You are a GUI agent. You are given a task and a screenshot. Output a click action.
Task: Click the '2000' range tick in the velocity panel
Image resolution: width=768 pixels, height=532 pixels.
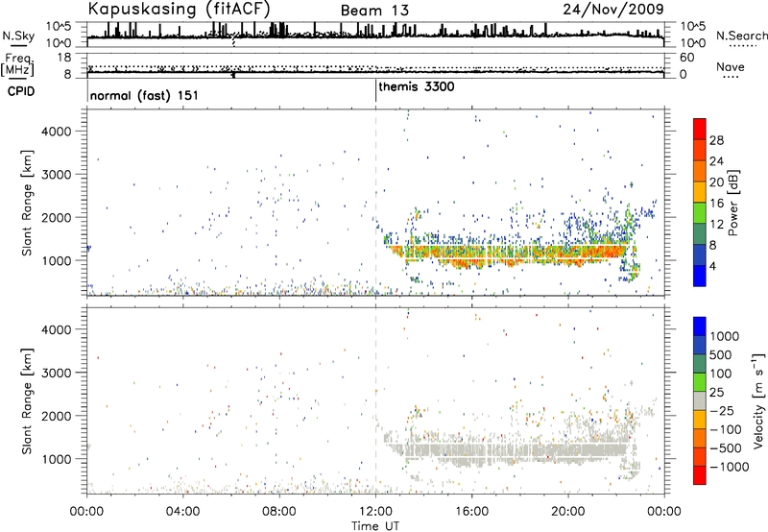(57, 416)
